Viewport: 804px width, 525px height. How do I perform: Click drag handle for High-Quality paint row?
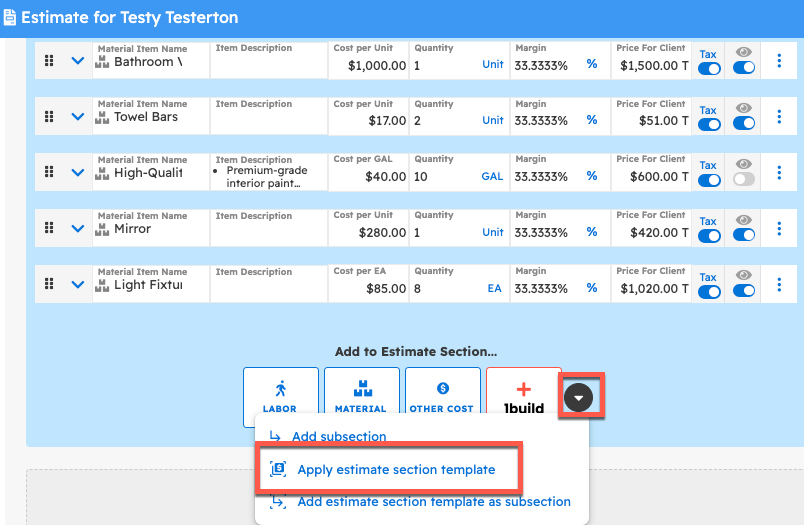tap(49, 173)
